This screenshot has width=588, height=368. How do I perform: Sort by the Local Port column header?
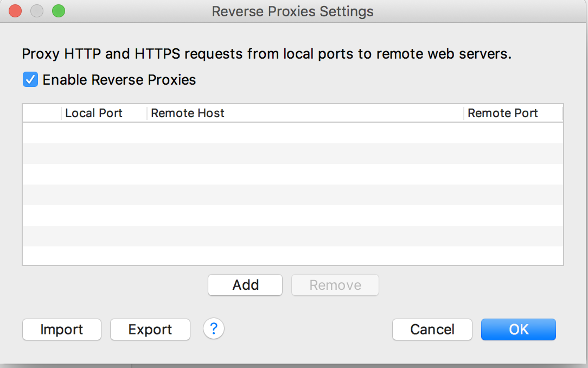click(x=94, y=113)
